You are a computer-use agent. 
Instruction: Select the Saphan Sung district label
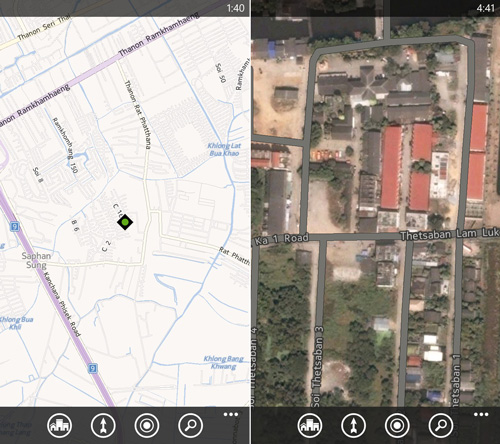36,260
